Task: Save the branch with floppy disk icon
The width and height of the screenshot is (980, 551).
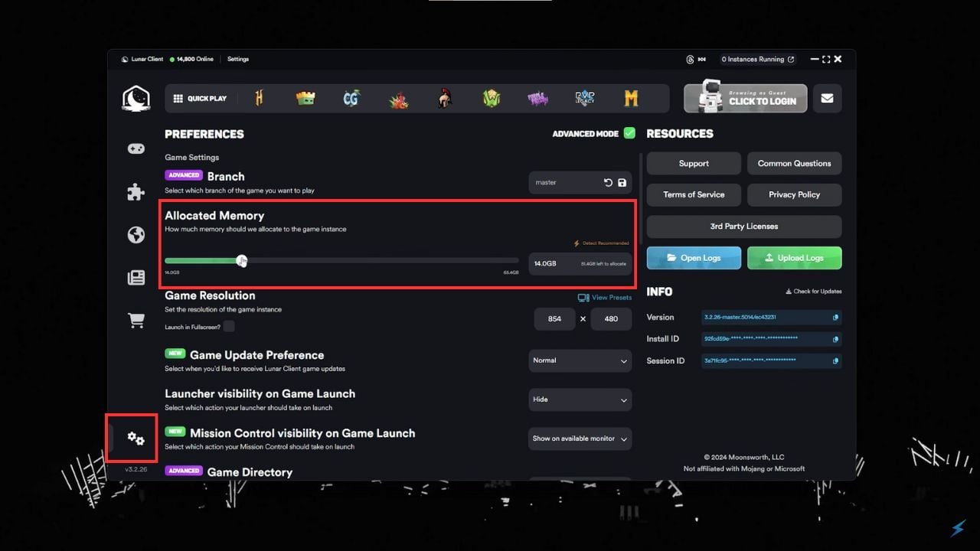Action: 622,183
